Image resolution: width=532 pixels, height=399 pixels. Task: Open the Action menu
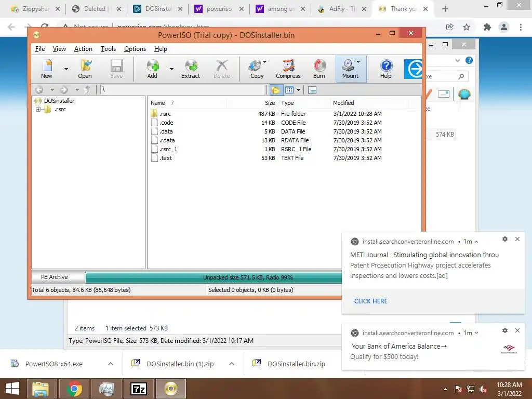pos(83,49)
